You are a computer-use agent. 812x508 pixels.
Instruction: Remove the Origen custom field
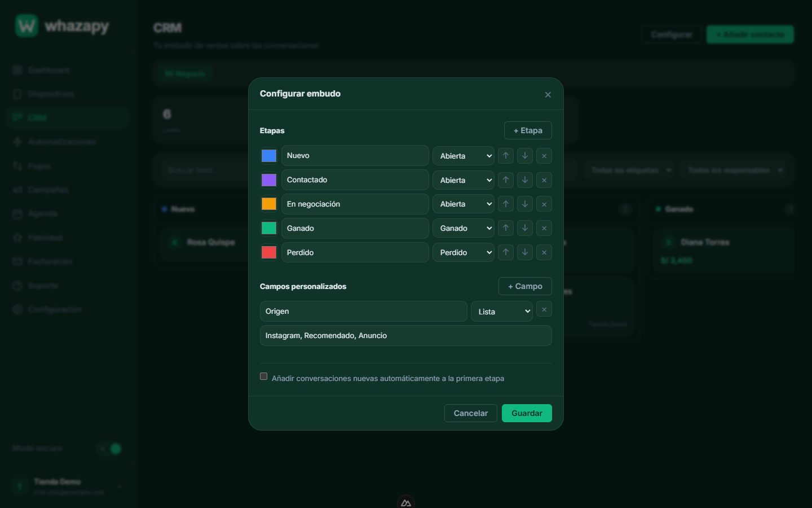point(544,309)
